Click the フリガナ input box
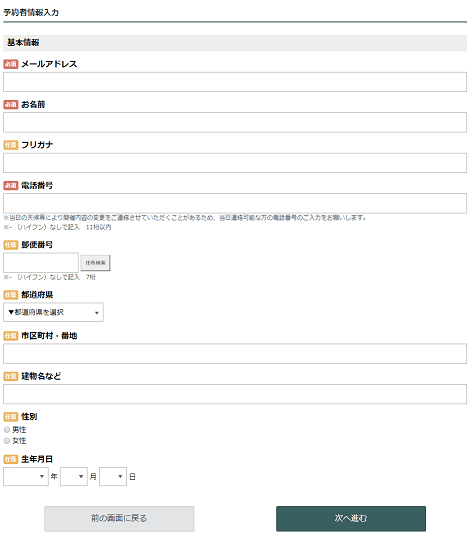Image resolution: width=472 pixels, height=542 pixels. [235, 163]
